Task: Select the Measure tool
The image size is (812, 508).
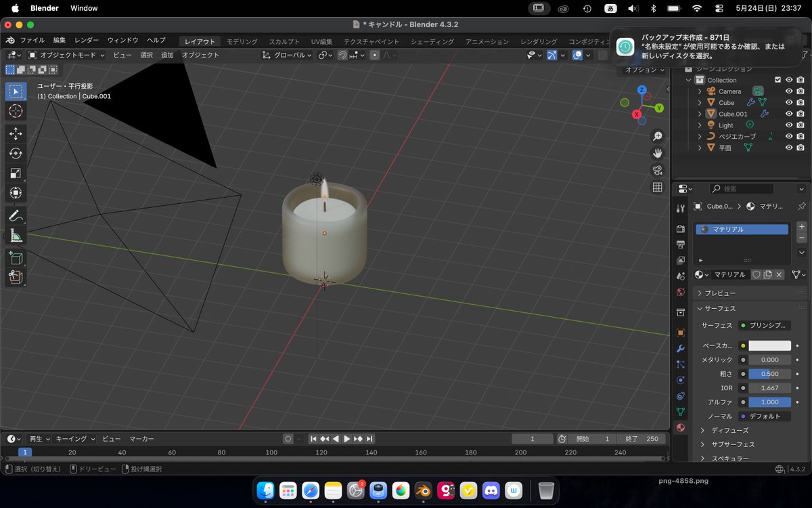Action: (16, 236)
